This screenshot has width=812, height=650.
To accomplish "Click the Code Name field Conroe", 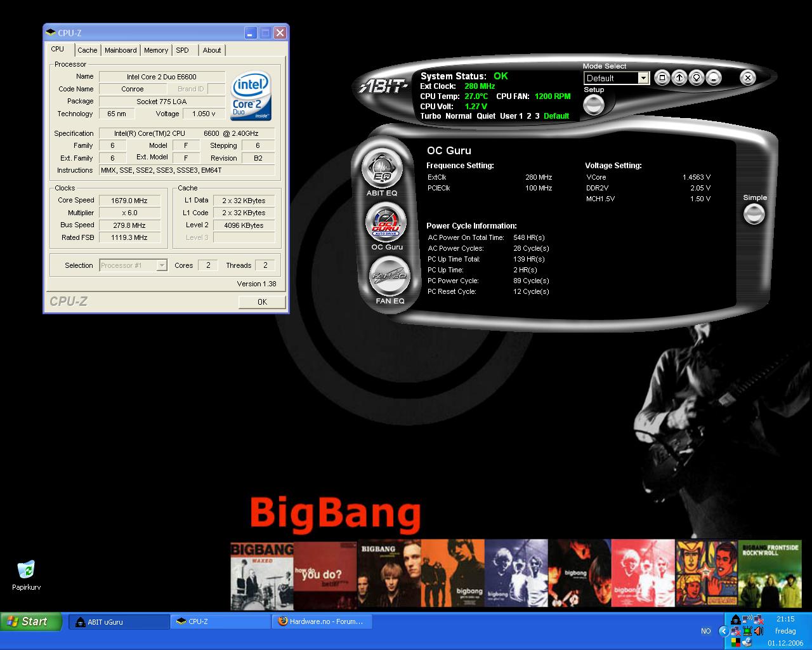I will point(133,89).
